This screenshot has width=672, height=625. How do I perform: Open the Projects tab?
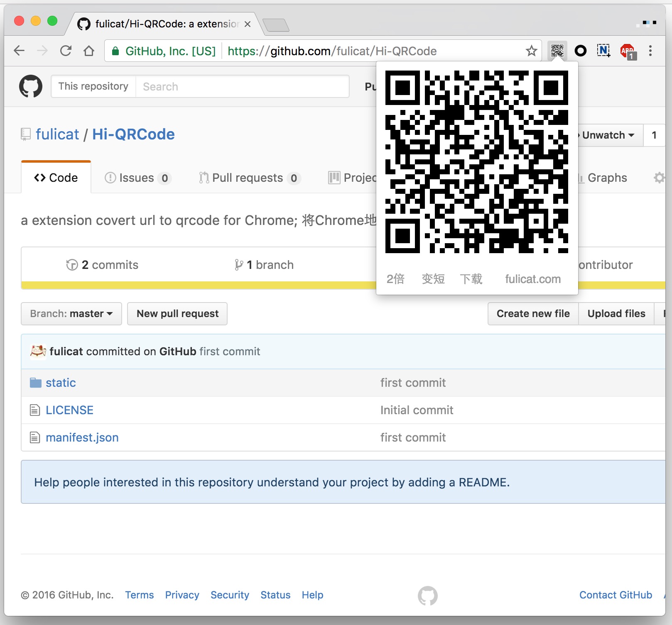(x=352, y=178)
